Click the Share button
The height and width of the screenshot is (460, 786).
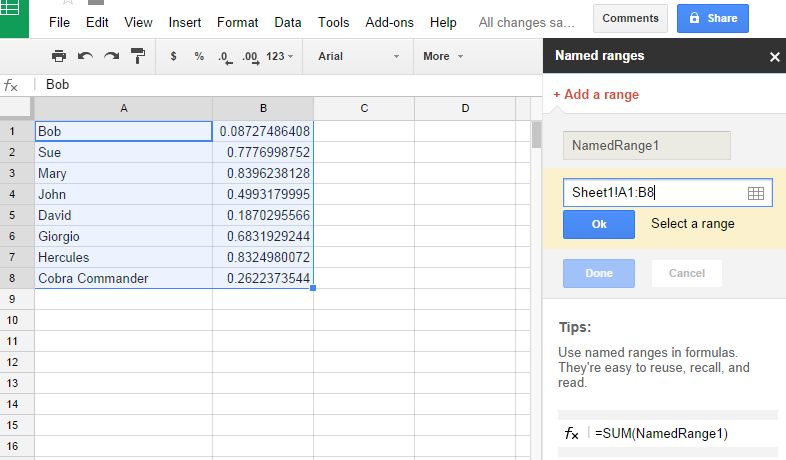[x=713, y=17]
